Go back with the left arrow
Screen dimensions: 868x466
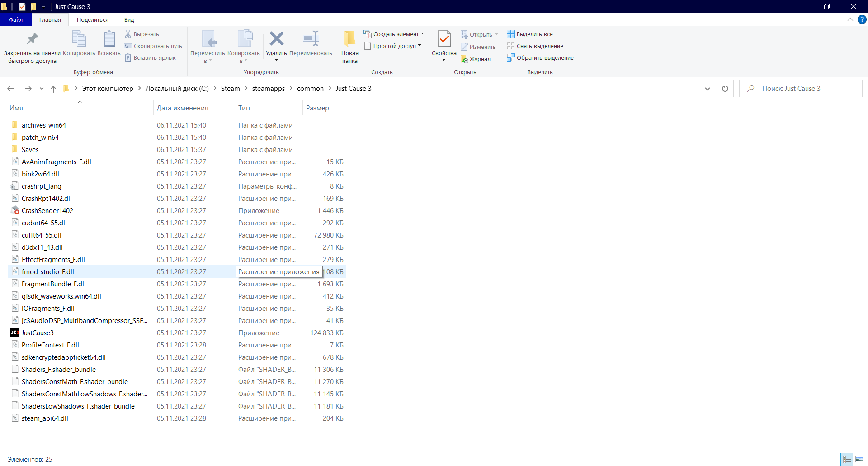click(x=11, y=89)
